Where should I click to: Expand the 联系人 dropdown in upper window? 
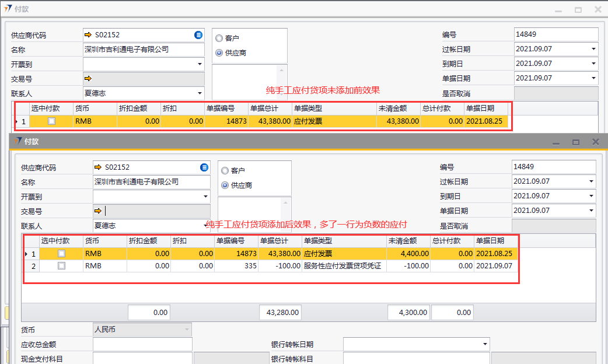200,93
